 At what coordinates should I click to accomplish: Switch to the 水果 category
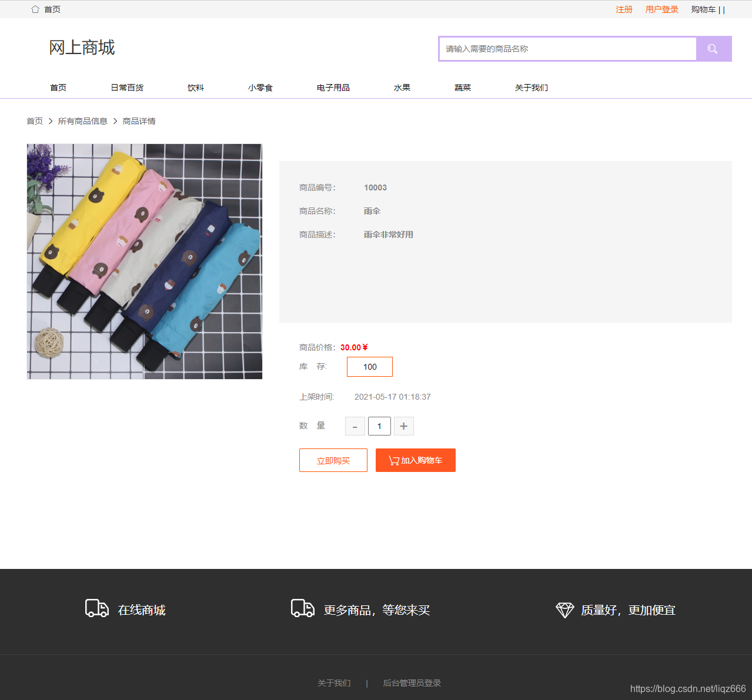pyautogui.click(x=402, y=87)
